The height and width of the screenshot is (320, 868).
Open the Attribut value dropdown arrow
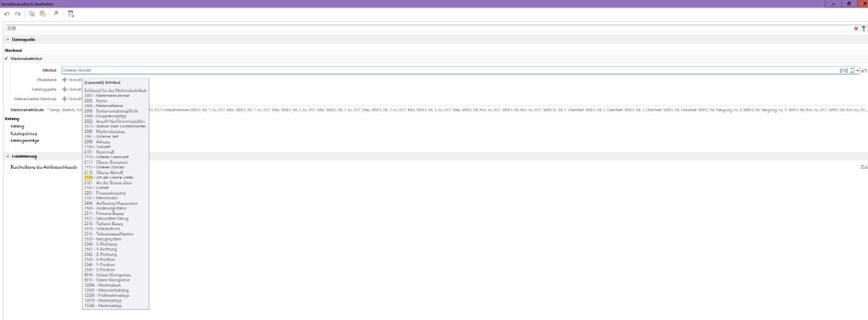(857, 70)
